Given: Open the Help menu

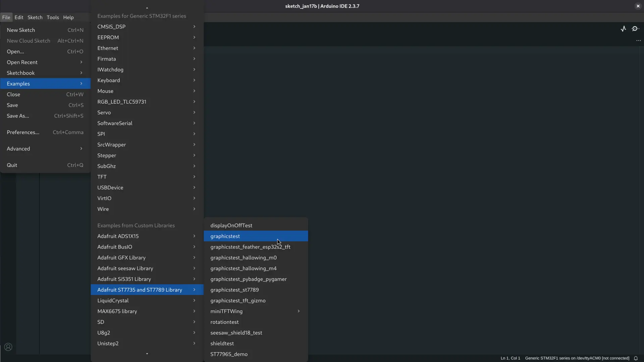Looking at the screenshot, I should (68, 17).
